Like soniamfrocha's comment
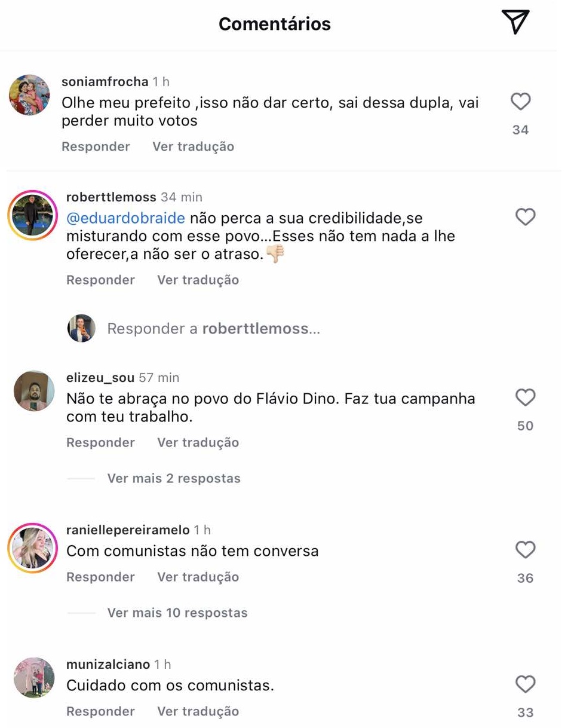This screenshot has height=728, width=574. [521, 102]
